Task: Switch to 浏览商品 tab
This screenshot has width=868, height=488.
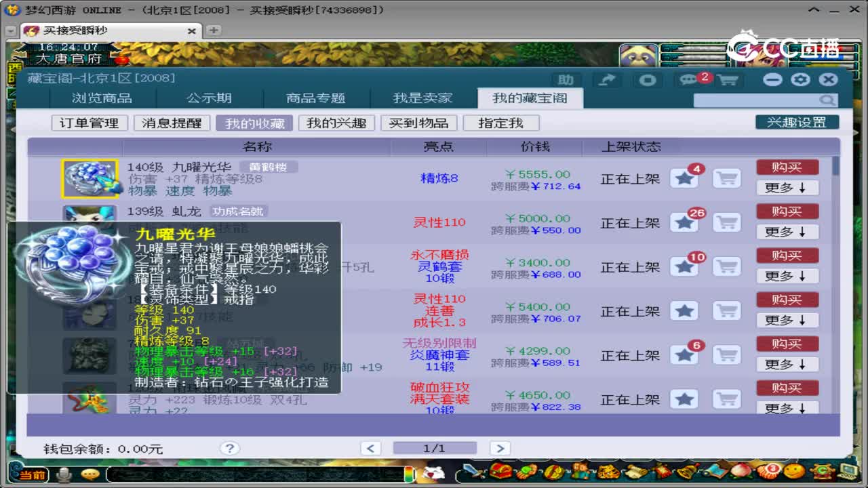Action: (102, 98)
